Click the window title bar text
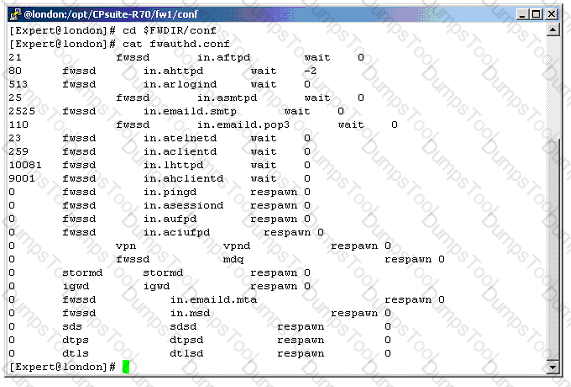The image size is (571, 387). [x=110, y=15]
